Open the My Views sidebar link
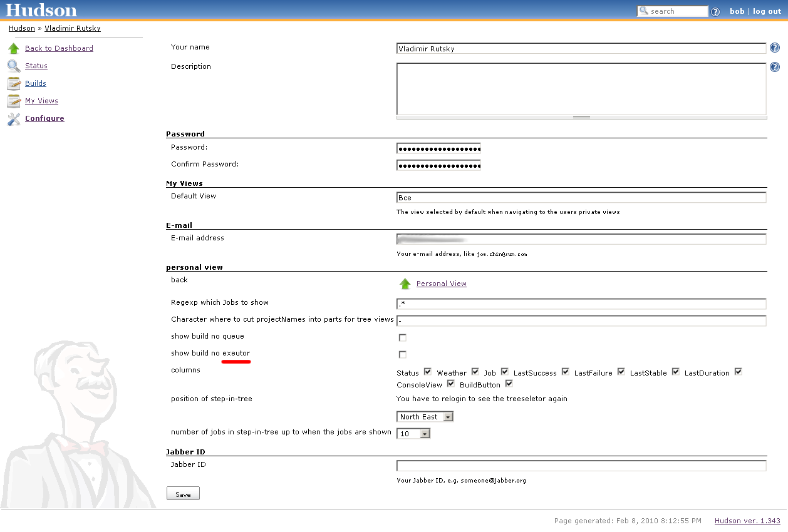This screenshot has height=532, width=788. 41,101
